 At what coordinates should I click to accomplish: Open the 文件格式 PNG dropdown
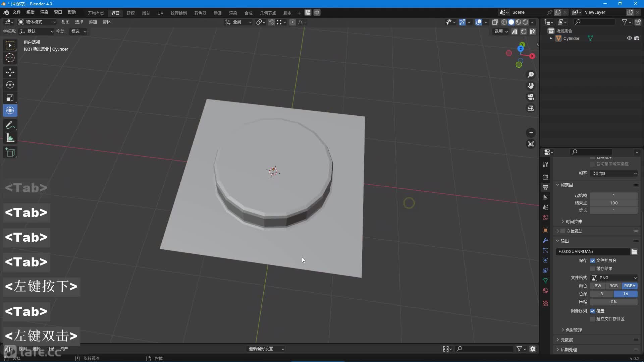(x=614, y=278)
